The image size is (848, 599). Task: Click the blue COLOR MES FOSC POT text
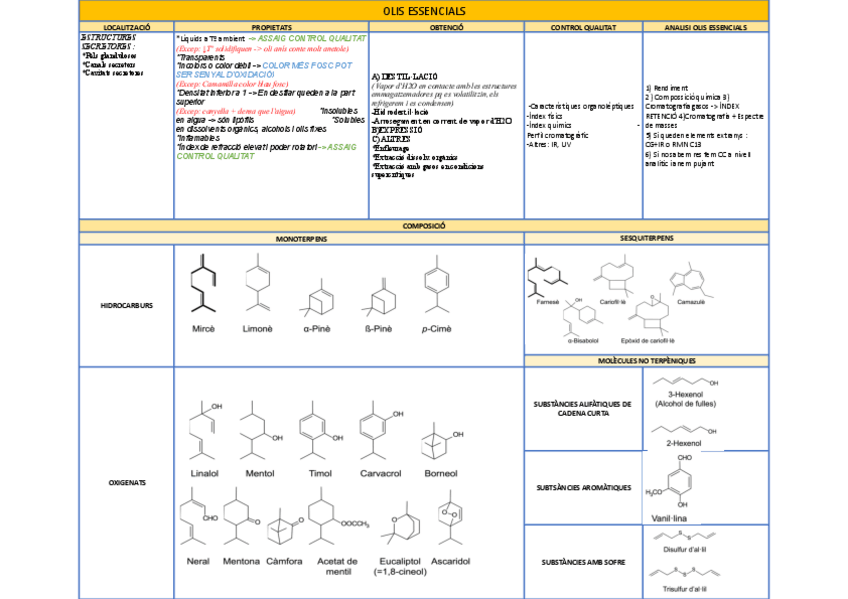[307, 65]
